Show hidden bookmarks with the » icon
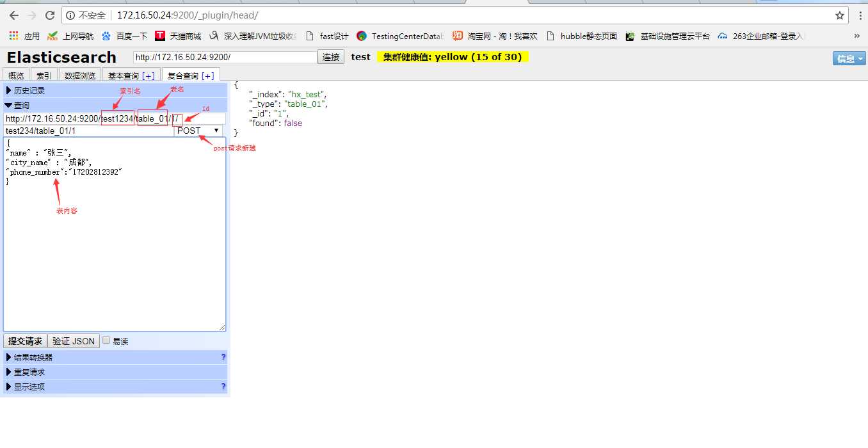This screenshot has width=868, height=448. [857, 36]
